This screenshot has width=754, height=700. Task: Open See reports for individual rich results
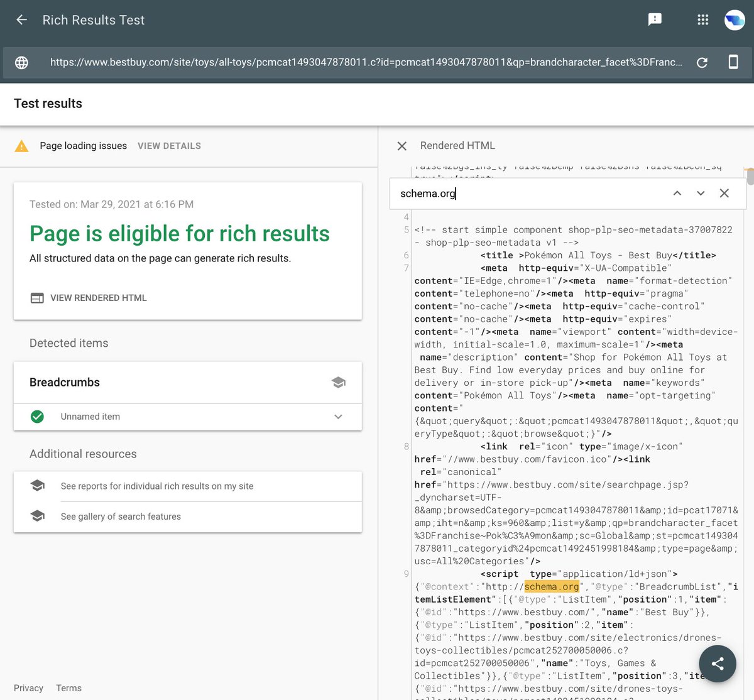(157, 486)
